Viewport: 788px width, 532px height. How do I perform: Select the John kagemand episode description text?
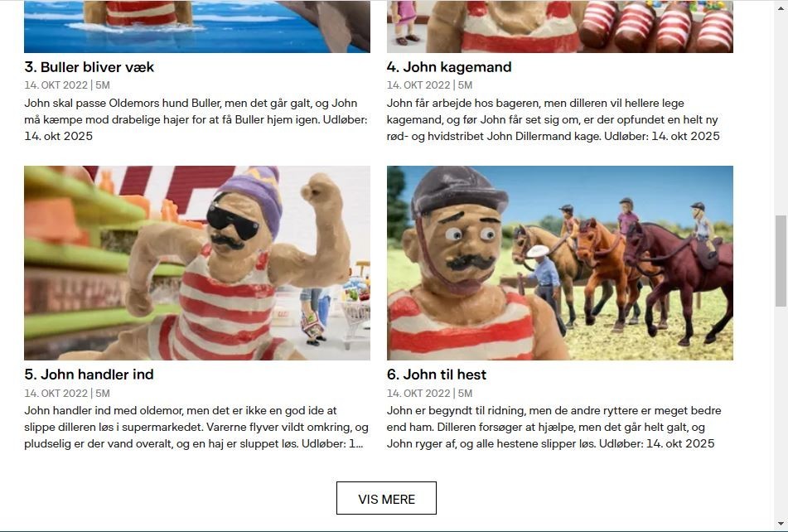554,119
